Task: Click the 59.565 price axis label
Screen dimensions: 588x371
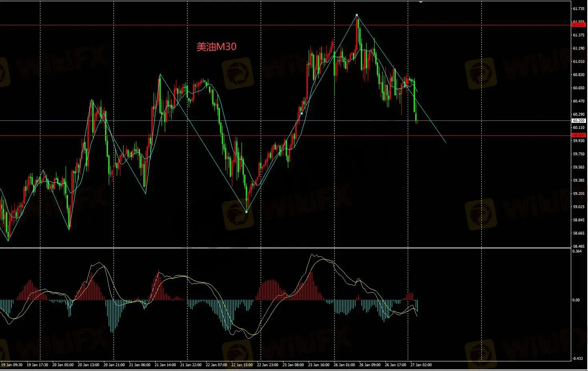Action: [x=578, y=167]
